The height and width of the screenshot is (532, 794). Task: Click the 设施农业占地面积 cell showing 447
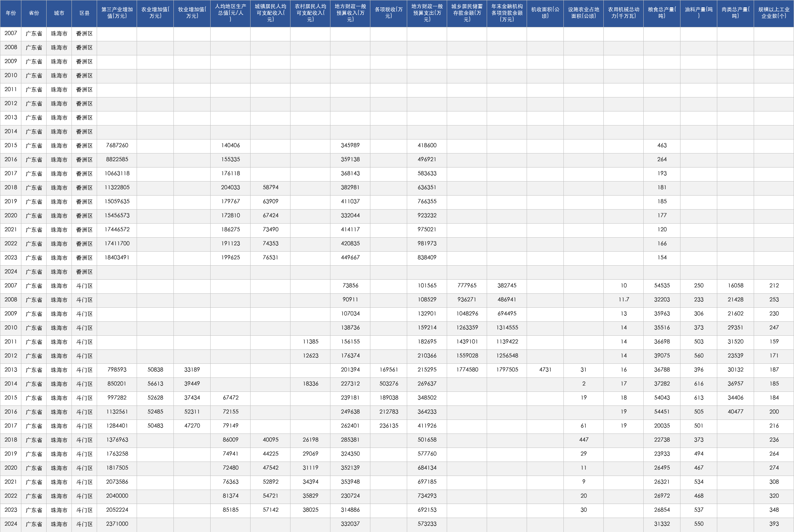click(x=584, y=440)
